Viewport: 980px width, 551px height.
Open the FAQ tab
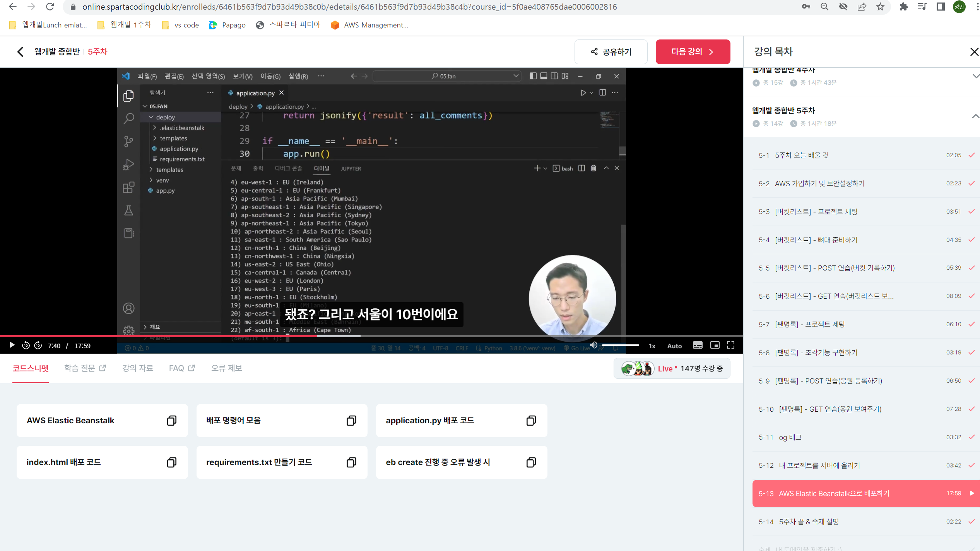point(182,368)
